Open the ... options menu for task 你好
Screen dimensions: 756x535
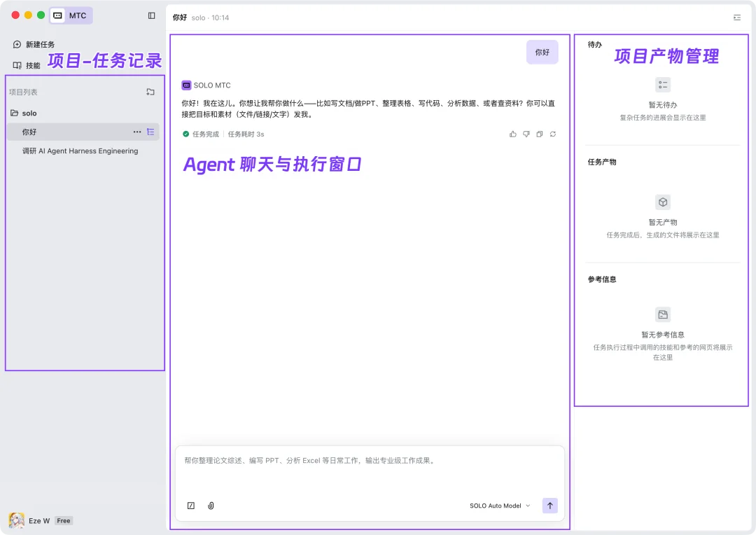[x=136, y=132]
